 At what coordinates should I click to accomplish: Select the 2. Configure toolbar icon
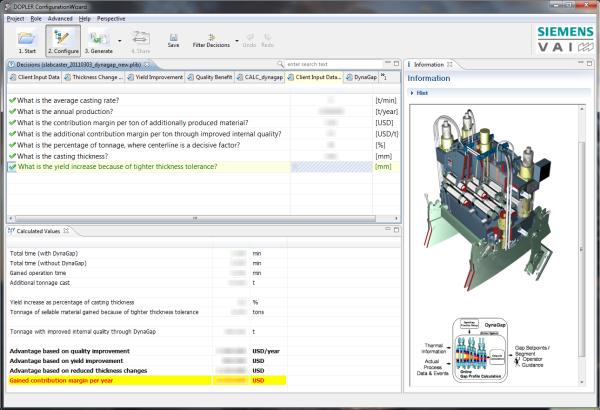[x=63, y=38]
